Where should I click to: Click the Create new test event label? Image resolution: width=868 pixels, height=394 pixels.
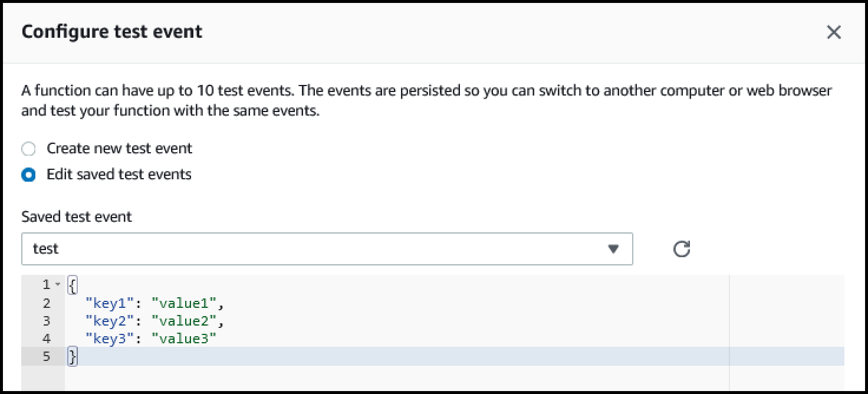point(120,148)
